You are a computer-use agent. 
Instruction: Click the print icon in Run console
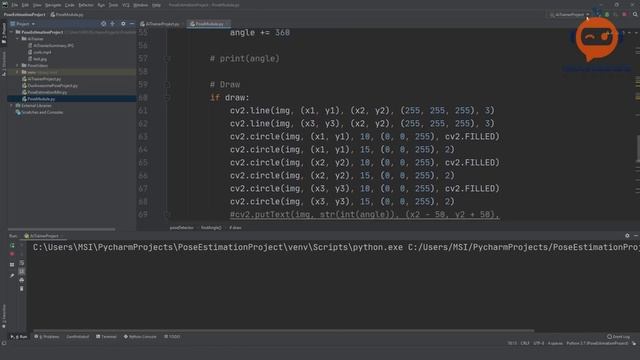(x=22, y=280)
